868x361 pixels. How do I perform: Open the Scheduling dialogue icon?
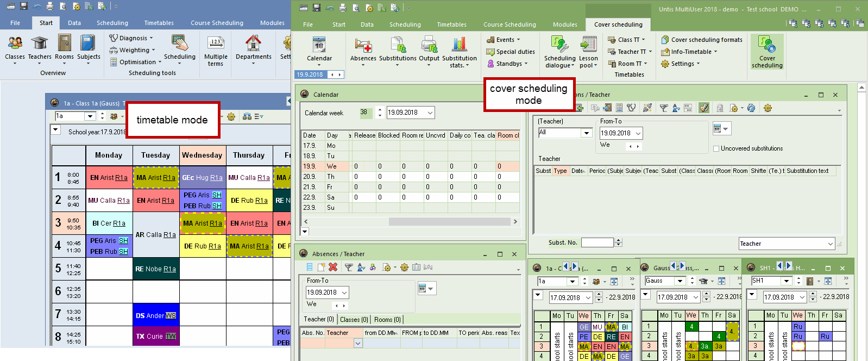(559, 51)
